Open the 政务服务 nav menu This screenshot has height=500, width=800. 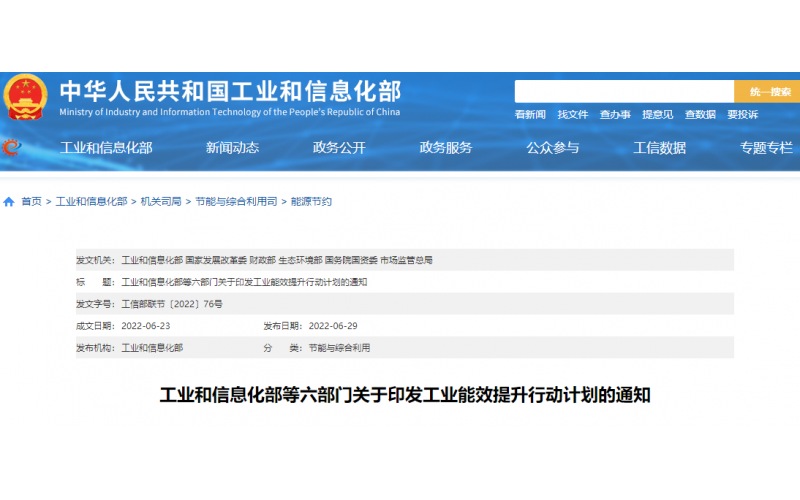tap(446, 148)
